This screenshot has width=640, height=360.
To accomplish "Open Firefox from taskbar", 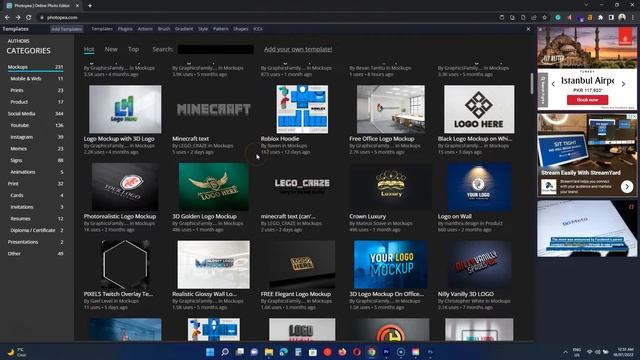I will tap(342, 352).
